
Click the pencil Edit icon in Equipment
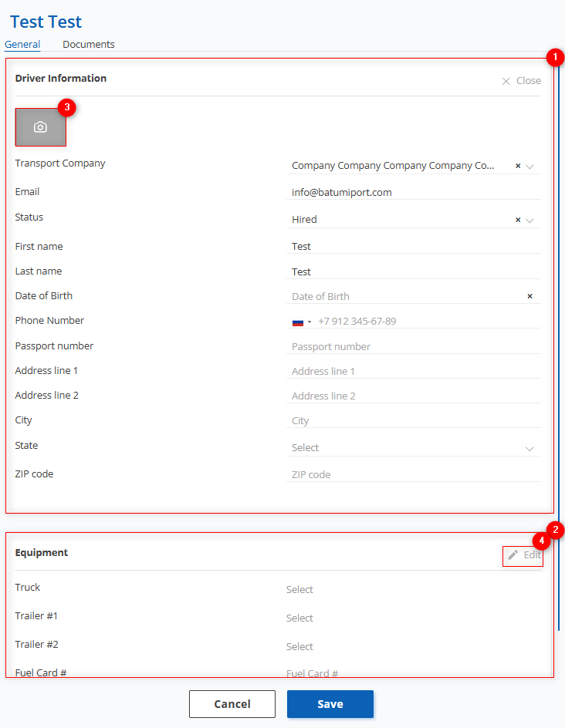(513, 554)
